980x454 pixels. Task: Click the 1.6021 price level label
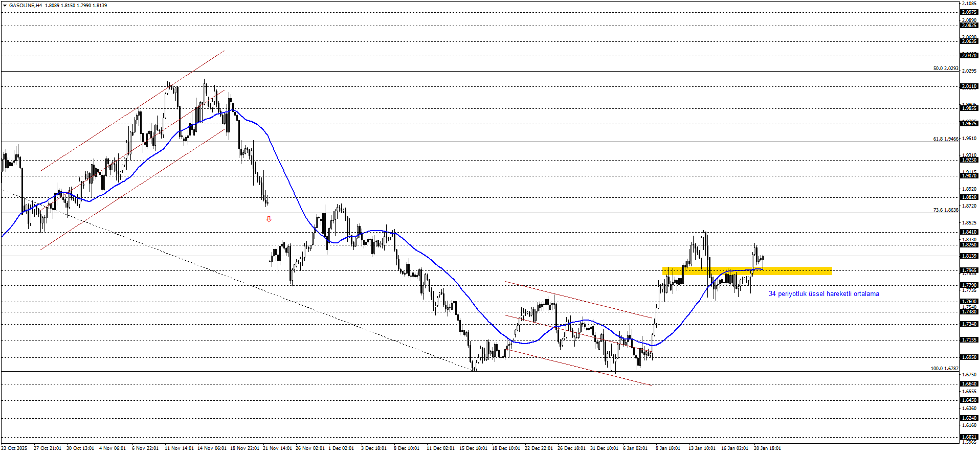point(969,437)
